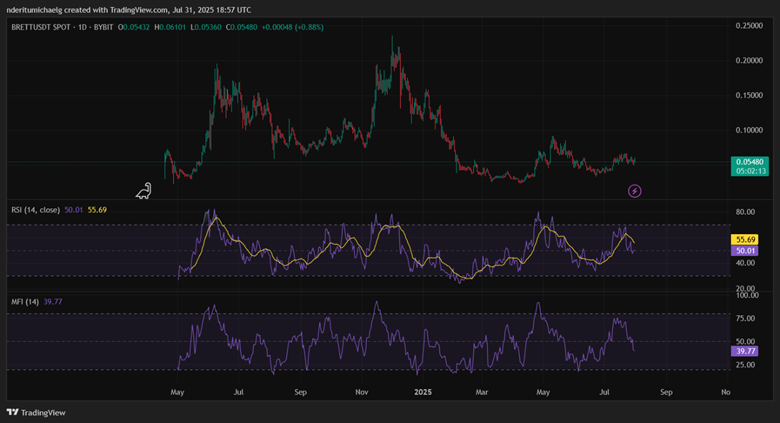Click the white dinosaur icon on chart
Image resolution: width=780 pixels, height=423 pixels.
click(x=146, y=188)
